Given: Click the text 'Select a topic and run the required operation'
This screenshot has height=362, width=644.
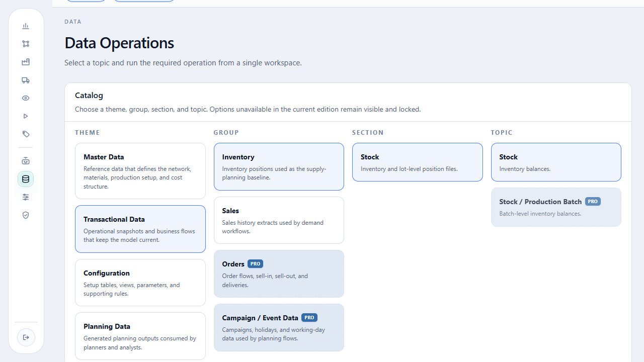Looking at the screenshot, I should pyautogui.click(x=140, y=63).
